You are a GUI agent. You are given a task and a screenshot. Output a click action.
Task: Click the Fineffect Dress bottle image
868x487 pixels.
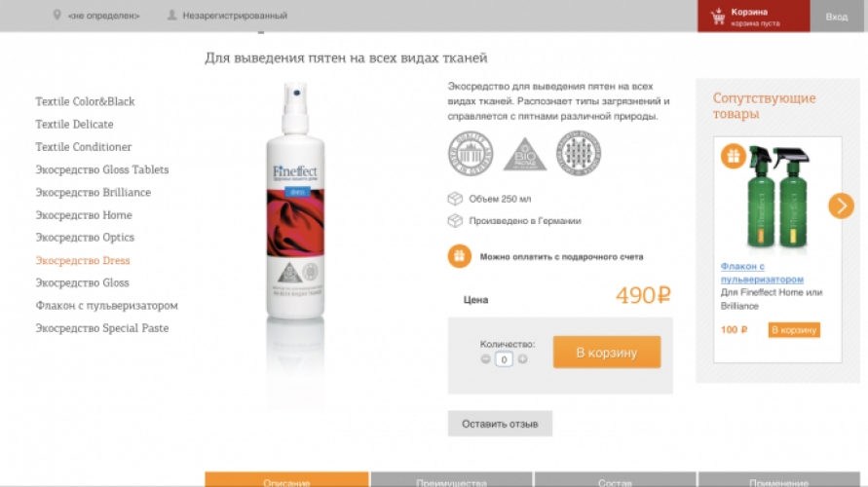pos(295,201)
